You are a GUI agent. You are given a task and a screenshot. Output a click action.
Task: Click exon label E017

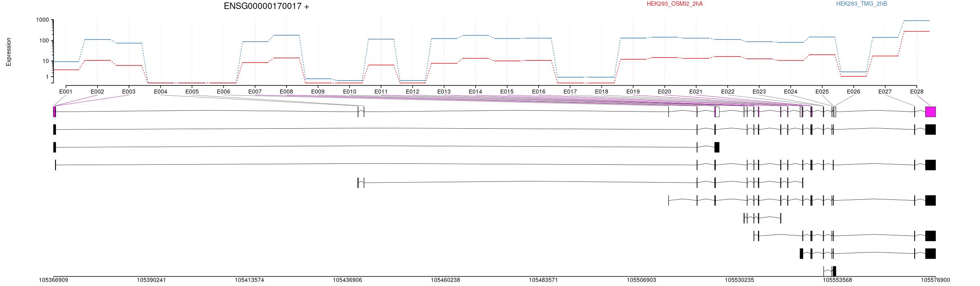click(570, 92)
